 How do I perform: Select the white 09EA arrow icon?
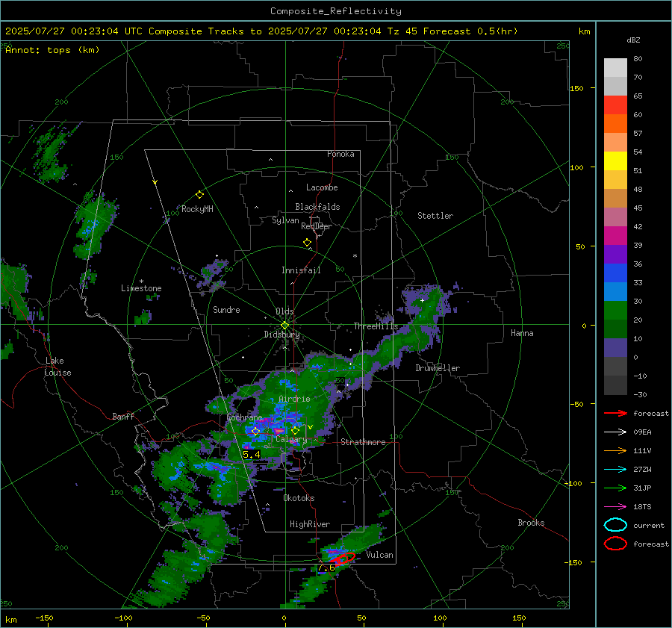click(x=615, y=432)
